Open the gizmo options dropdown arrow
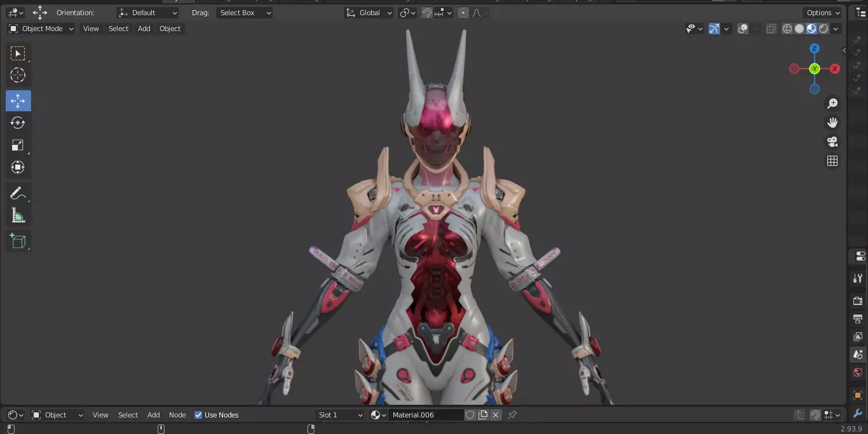The height and width of the screenshot is (434, 868). point(726,29)
